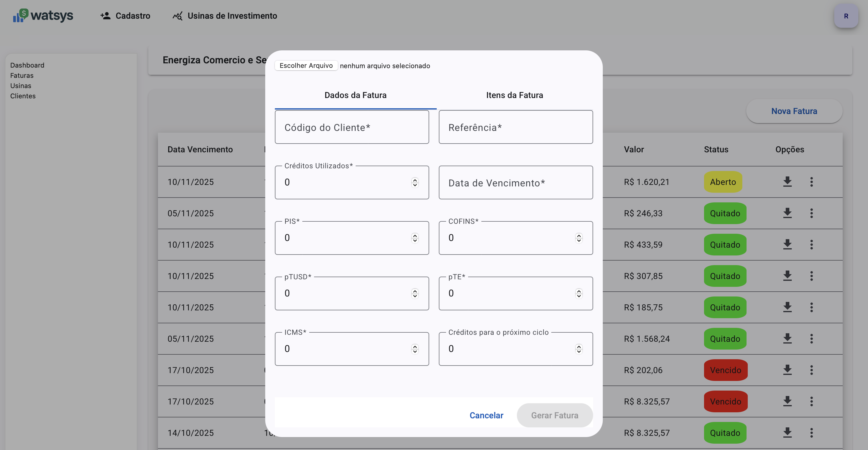Open three-dot menu for R$ 433,59 row
868x450 pixels.
coord(811,244)
